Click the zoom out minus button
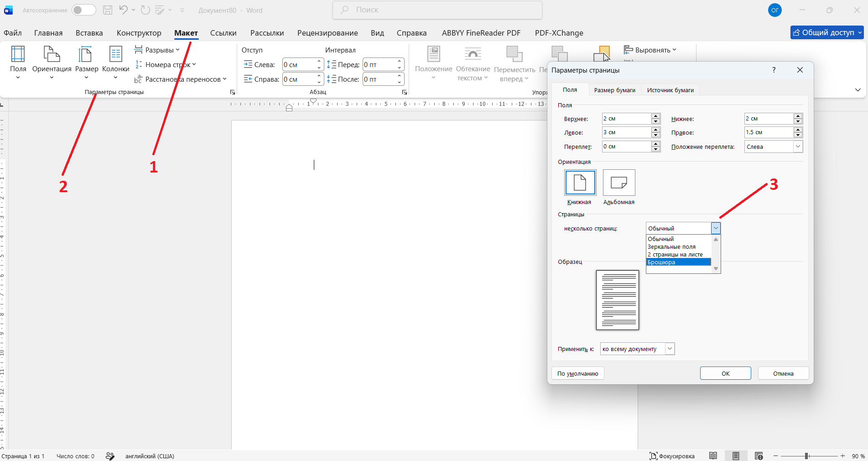This screenshot has width=868, height=461. (x=775, y=456)
